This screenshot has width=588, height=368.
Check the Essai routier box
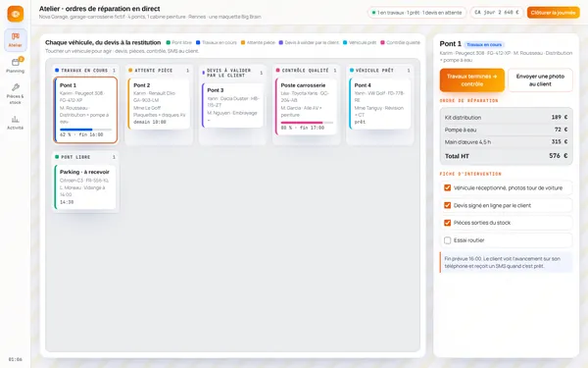(x=448, y=240)
